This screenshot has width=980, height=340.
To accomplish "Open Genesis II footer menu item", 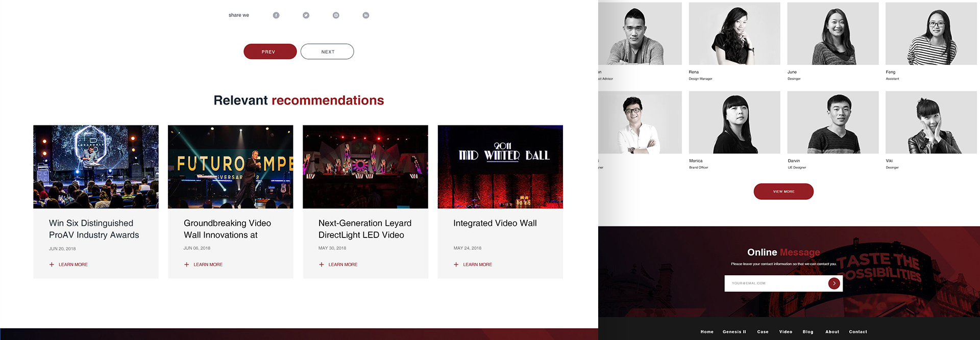I will pyautogui.click(x=734, y=332).
